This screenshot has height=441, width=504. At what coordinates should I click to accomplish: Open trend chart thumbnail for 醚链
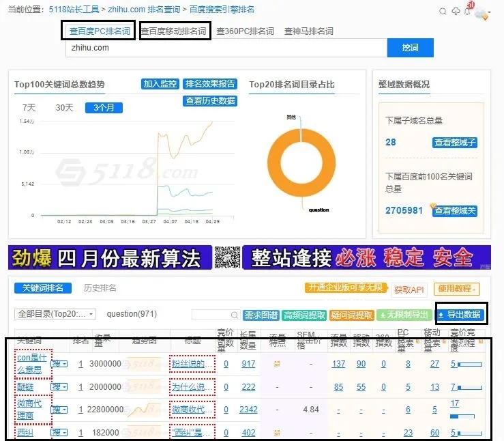143,386
